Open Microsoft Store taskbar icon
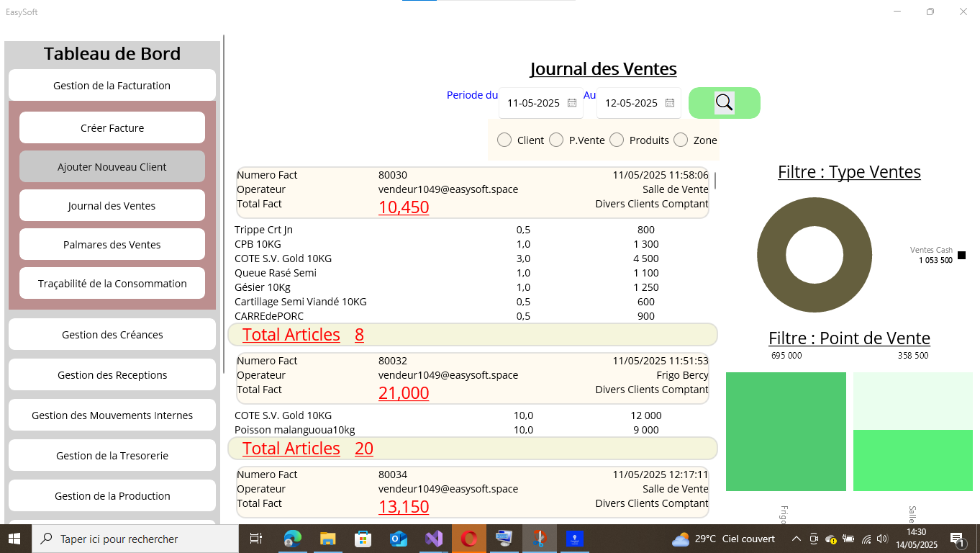Viewport: 980px width, 553px height. coord(363,539)
